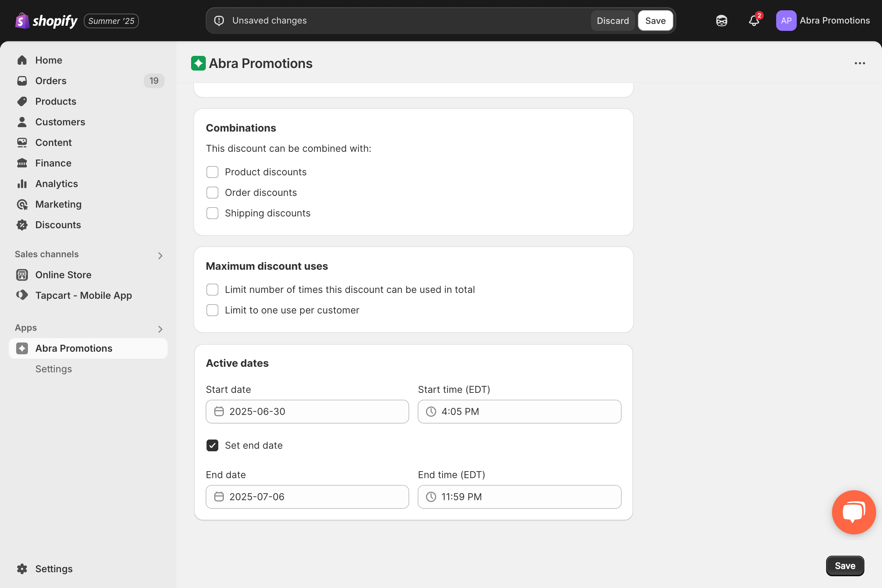Click the Customers person icon

[x=22, y=122]
